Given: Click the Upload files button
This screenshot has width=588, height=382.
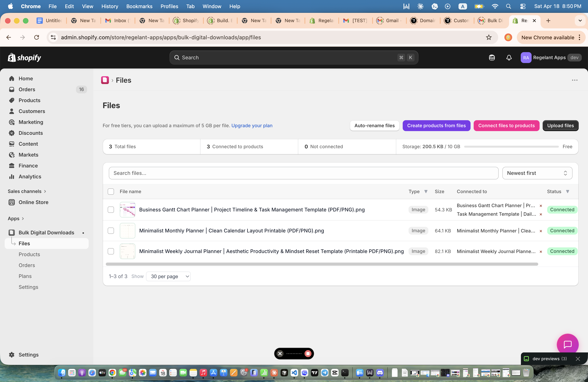Looking at the screenshot, I should pyautogui.click(x=560, y=125).
